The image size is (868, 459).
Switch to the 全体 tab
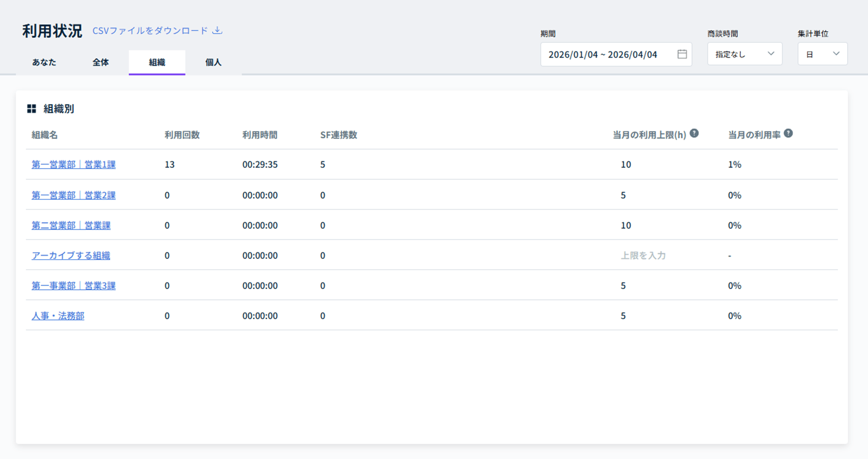101,63
